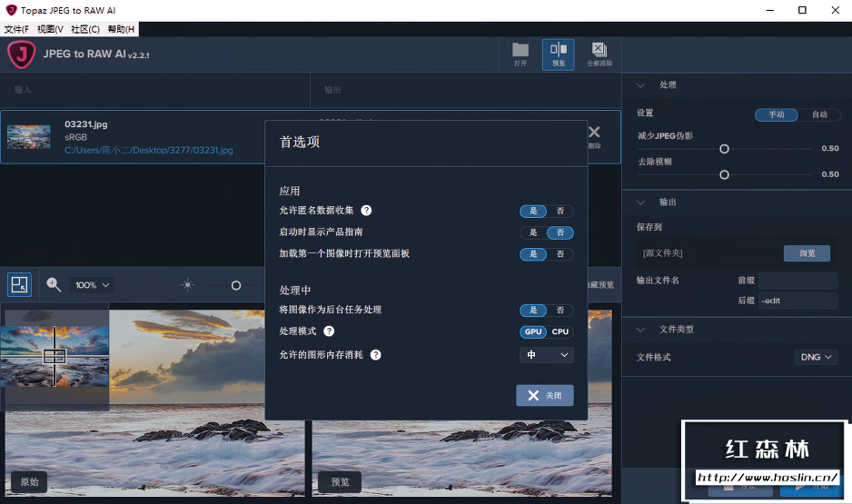This screenshot has height=504, width=852.
Task: Adjust the brightness slider handle
Action: click(x=236, y=285)
